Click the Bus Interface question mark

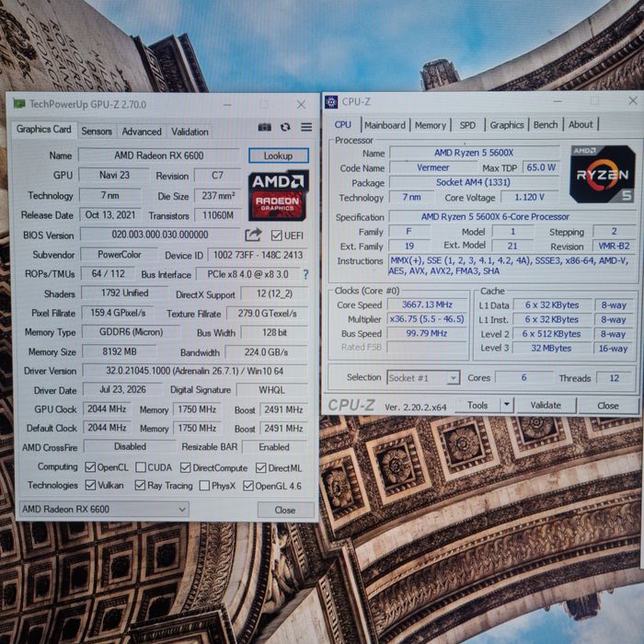[x=305, y=274]
